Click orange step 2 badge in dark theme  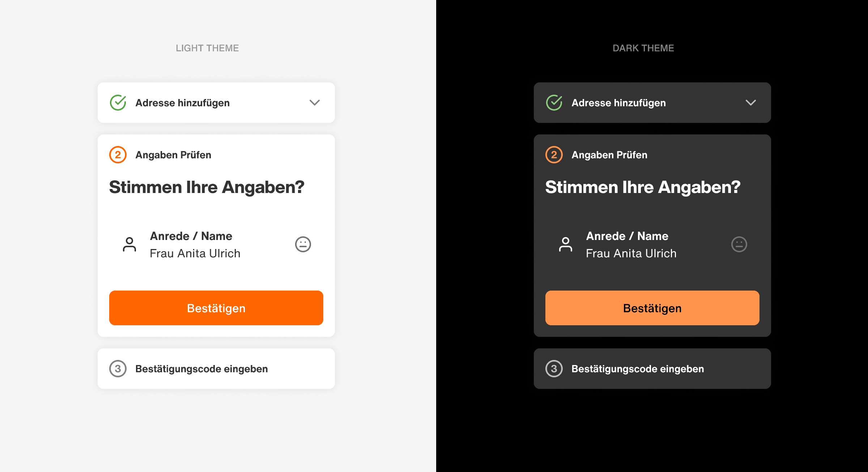(554, 155)
